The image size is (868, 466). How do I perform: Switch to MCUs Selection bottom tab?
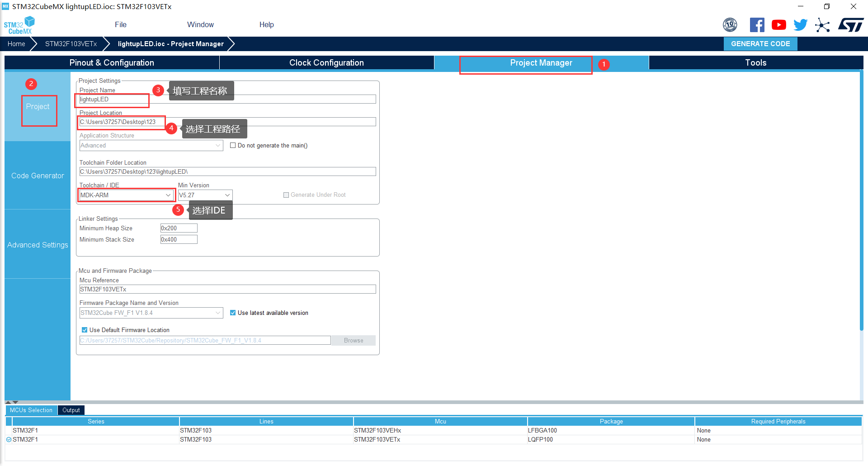[x=31, y=410]
